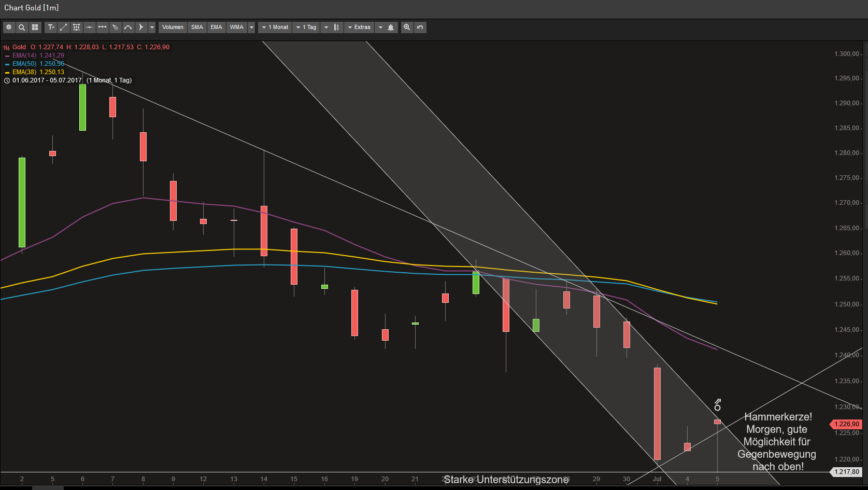868x490 pixels.
Task: Click the EMA indicator button
Action: point(216,27)
